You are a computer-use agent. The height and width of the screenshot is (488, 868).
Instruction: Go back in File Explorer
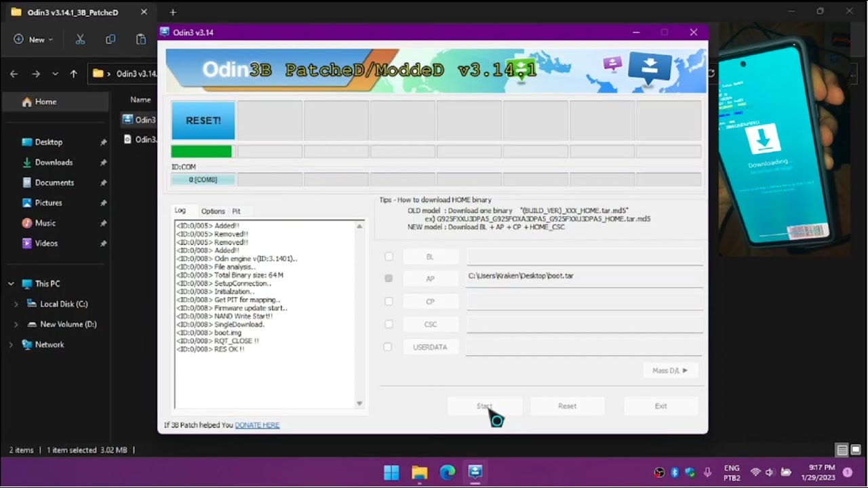pyautogui.click(x=14, y=74)
